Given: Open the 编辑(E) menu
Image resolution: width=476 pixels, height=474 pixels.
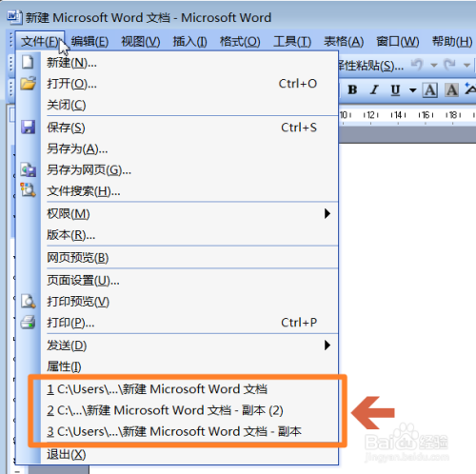Looking at the screenshot, I should pos(89,41).
